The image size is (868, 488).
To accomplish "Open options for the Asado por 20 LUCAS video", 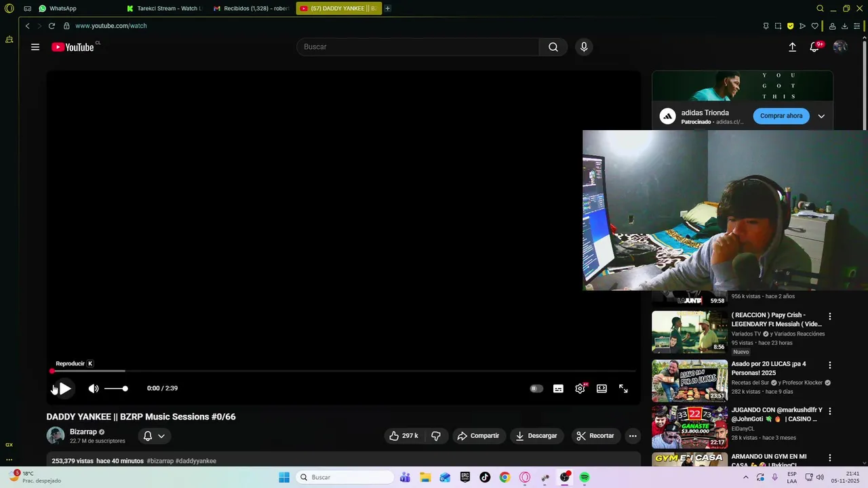I will 829,365.
